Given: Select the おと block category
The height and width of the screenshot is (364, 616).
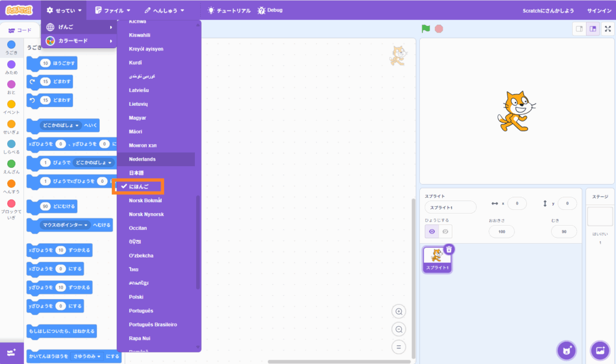Looking at the screenshot, I should (x=11, y=87).
